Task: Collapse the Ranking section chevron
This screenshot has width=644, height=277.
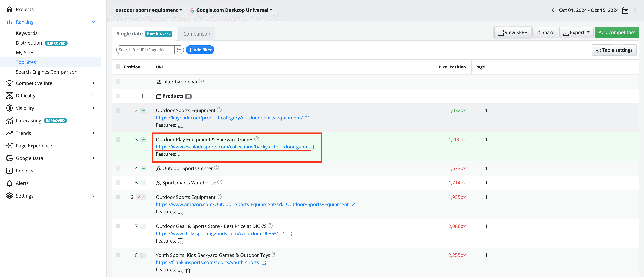Action: (x=93, y=22)
